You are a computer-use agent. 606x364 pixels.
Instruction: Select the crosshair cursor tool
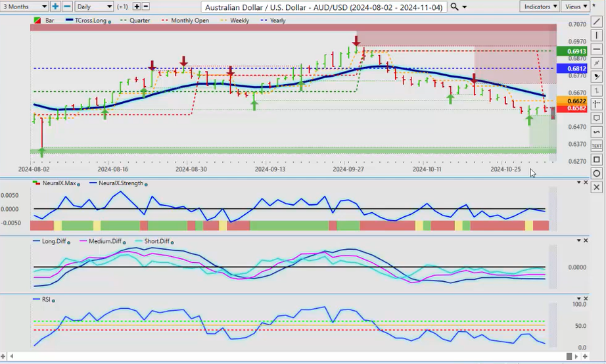[596, 104]
